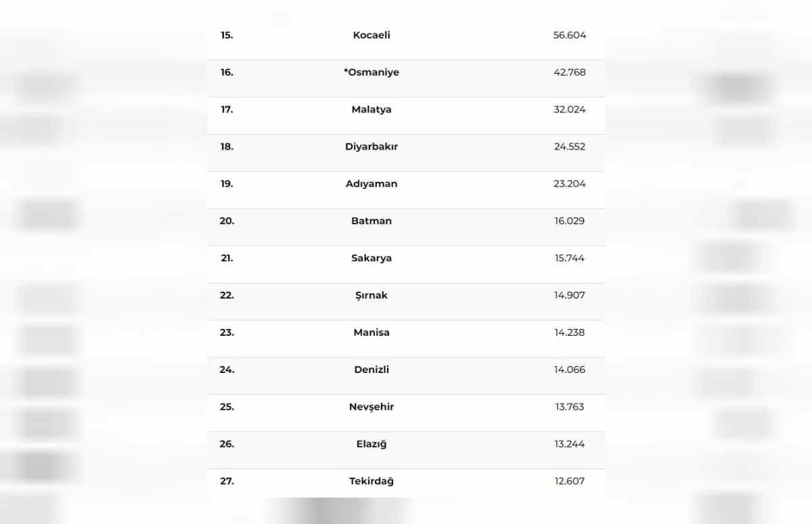Click the Denizli city label

click(x=371, y=370)
